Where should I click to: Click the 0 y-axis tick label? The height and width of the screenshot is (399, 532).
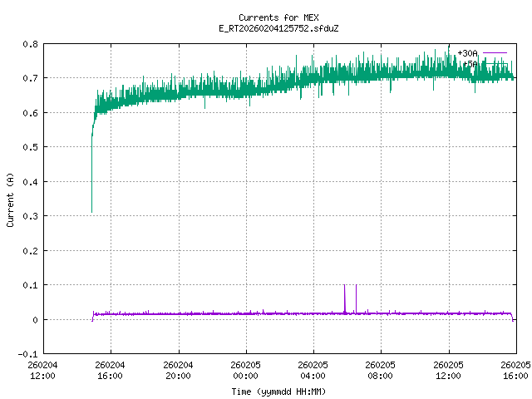pos(34,320)
